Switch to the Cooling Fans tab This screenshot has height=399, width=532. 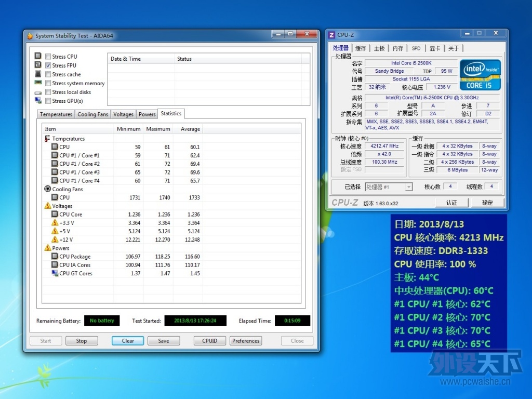pos(92,114)
